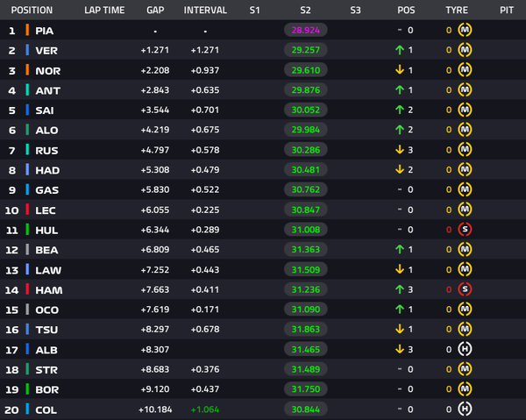Click the S3 column header
526x420 pixels.
[356, 10]
